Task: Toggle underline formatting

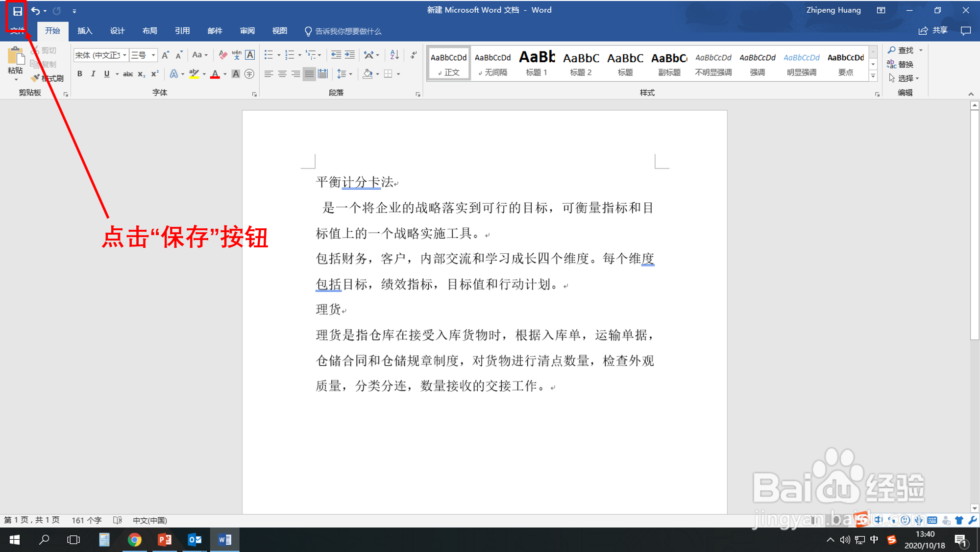Action: [106, 73]
